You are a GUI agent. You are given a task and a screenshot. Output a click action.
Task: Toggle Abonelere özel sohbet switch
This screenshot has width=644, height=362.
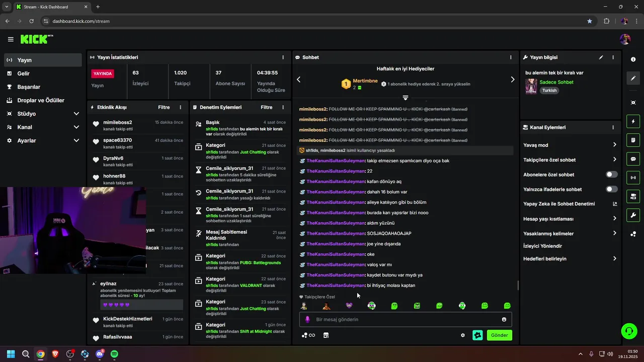click(612, 174)
